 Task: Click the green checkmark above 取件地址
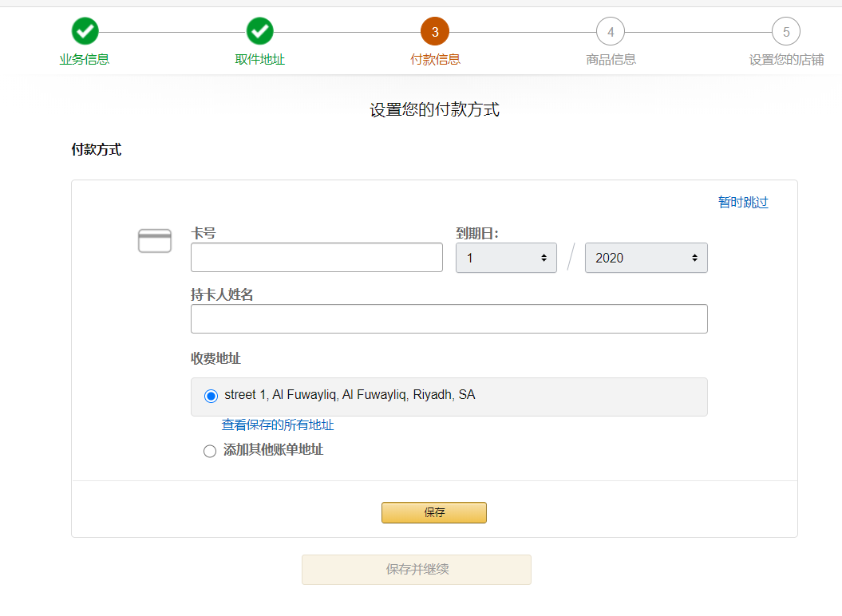pyautogui.click(x=260, y=32)
